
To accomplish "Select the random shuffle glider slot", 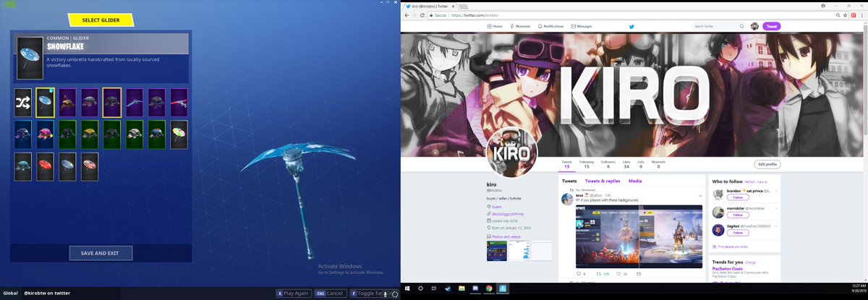I will (23, 103).
